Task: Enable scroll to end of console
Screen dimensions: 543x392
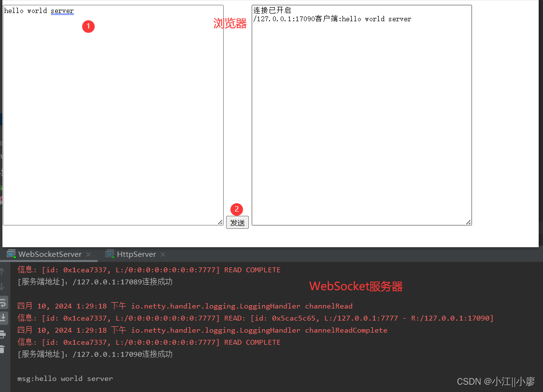Action: pos(3,318)
